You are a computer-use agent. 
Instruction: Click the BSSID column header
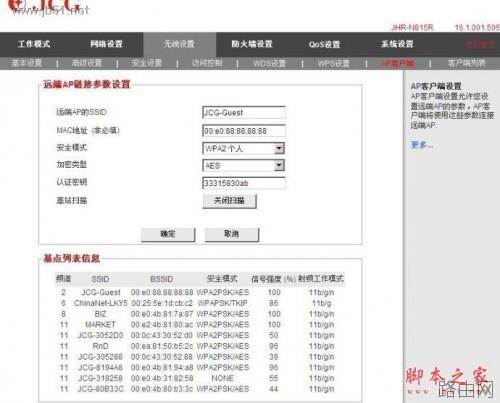click(162, 279)
